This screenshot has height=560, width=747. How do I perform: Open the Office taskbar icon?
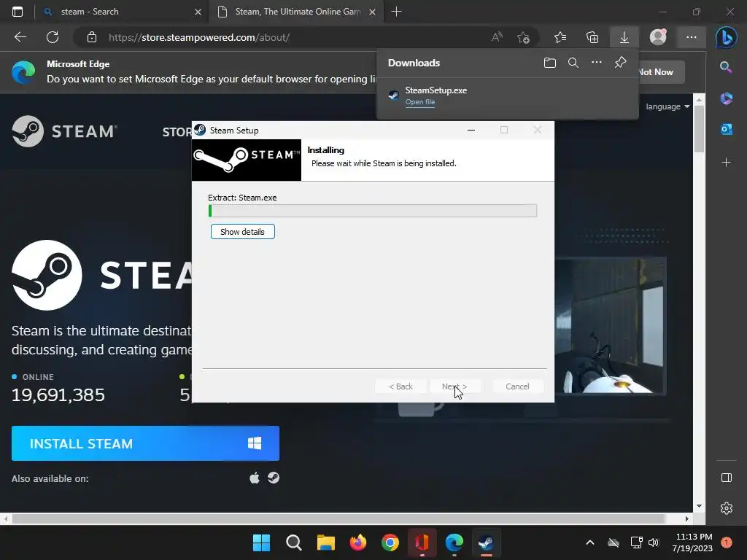coord(422,542)
